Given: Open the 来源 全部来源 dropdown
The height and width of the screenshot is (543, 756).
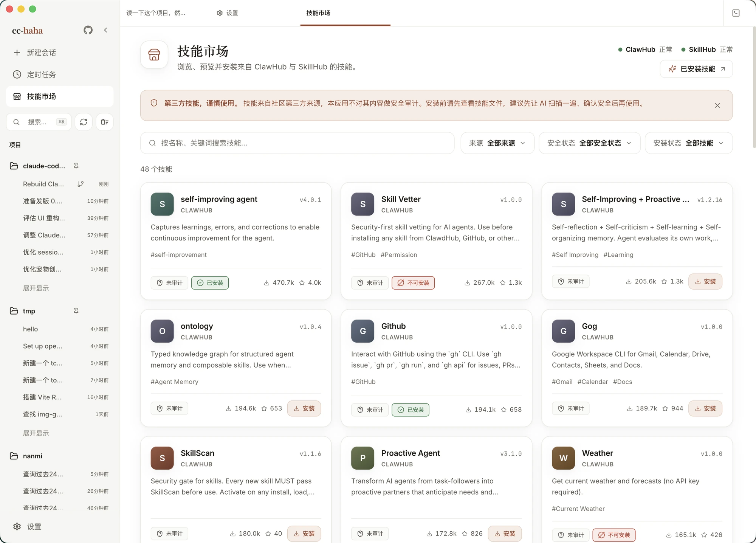Looking at the screenshot, I should 497,143.
